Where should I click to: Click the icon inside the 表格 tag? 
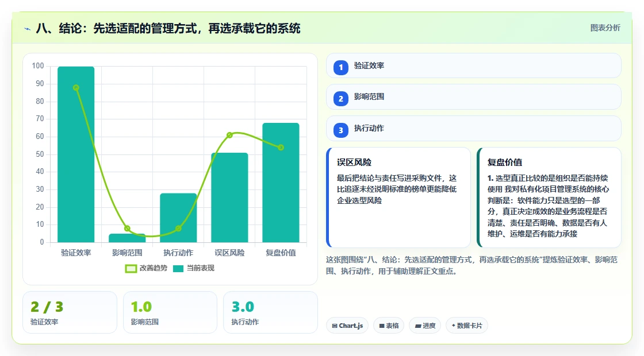382,326
